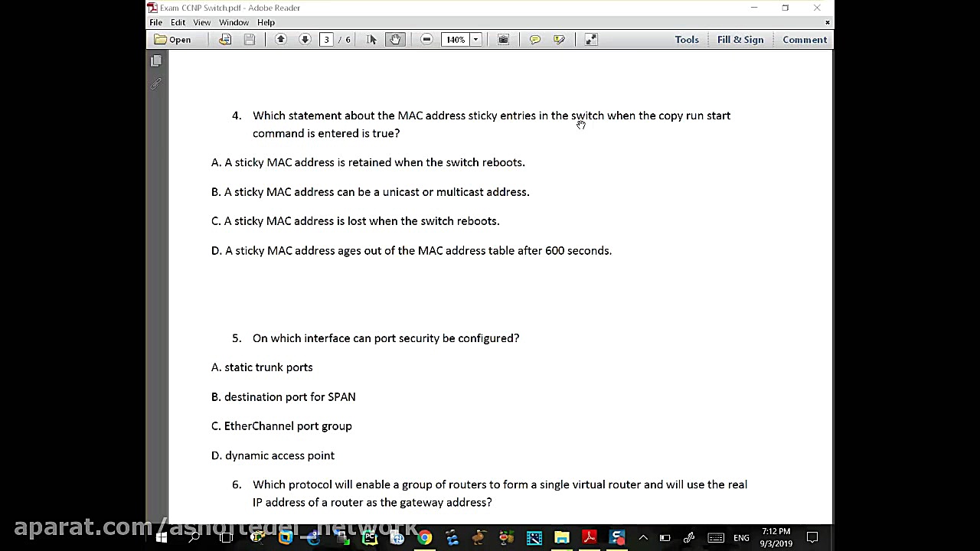Open the Comment pane
The image size is (980, 551).
[805, 40]
